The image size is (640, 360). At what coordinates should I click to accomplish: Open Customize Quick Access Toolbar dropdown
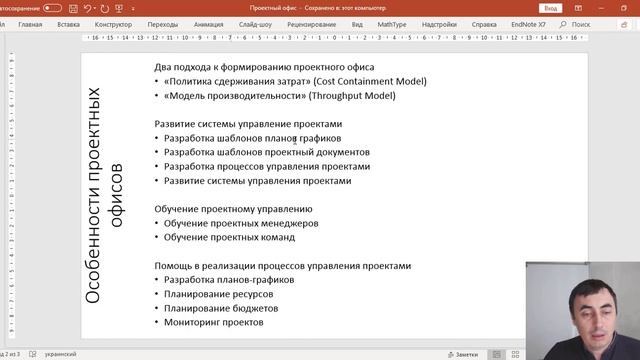(x=133, y=9)
